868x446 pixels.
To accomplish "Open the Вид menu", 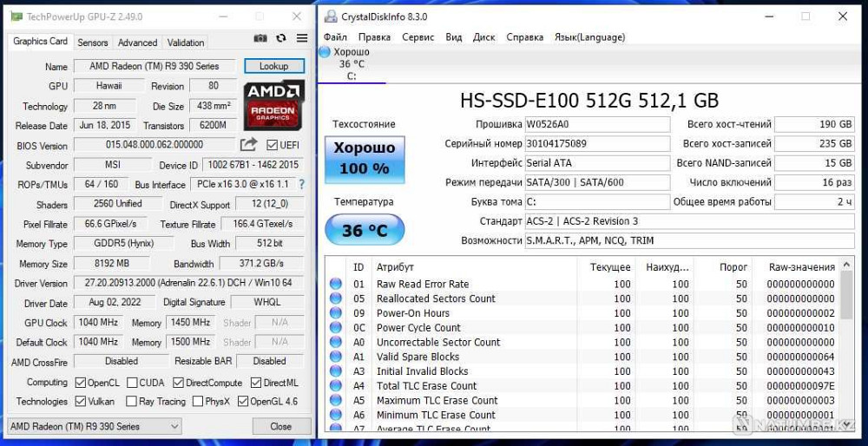I will (x=453, y=37).
